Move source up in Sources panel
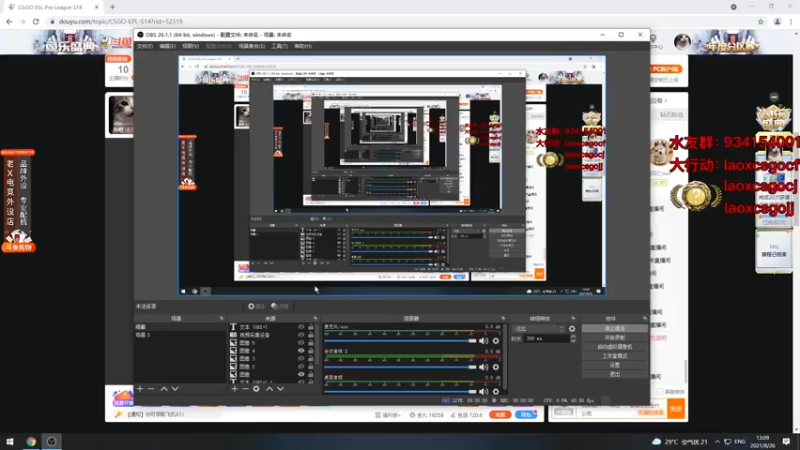 [x=269, y=389]
